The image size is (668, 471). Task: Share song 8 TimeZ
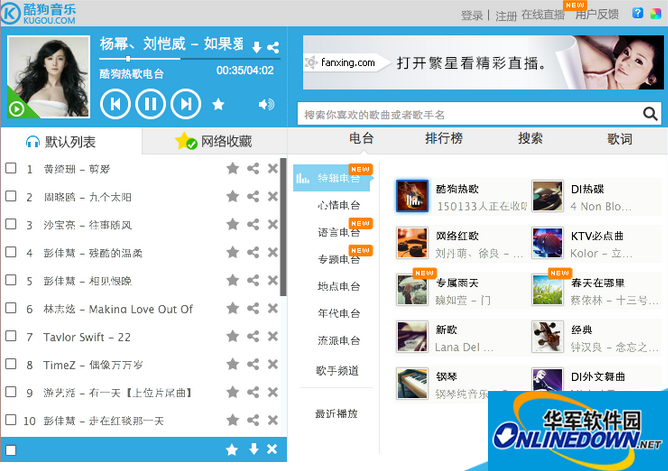[253, 364]
